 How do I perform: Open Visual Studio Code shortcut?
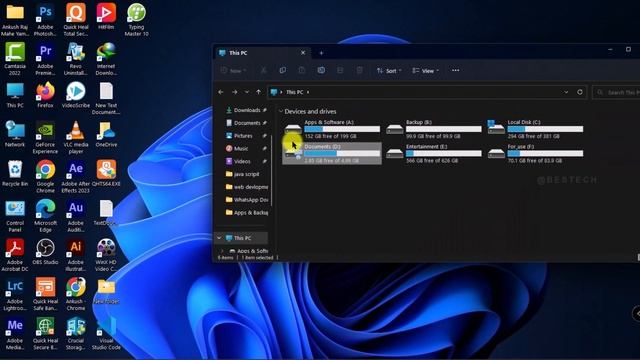(x=106, y=333)
